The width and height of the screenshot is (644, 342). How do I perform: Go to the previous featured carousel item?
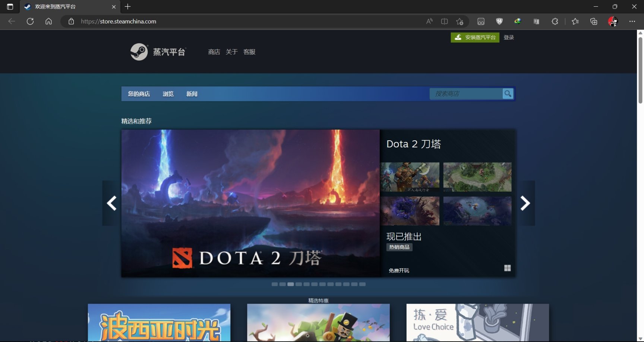pos(112,203)
